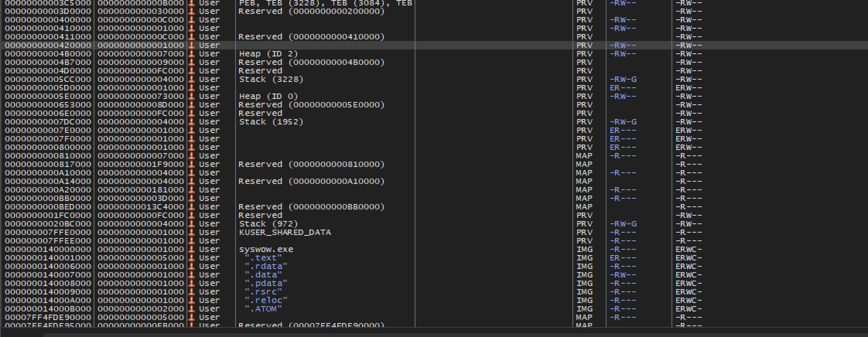Click address 0000000140001000
The height and width of the screenshot is (337, 868).
coord(48,258)
